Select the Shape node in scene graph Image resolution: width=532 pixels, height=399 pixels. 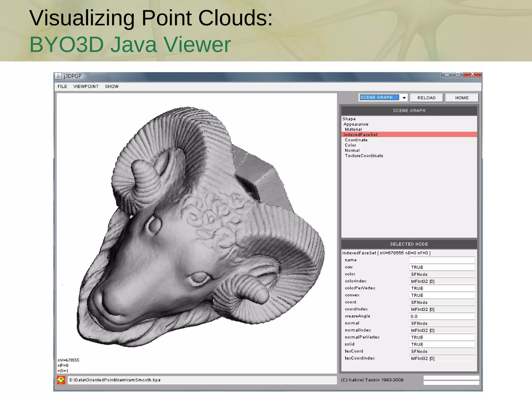point(349,119)
